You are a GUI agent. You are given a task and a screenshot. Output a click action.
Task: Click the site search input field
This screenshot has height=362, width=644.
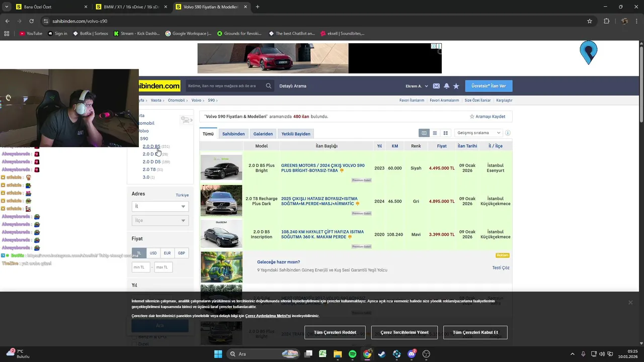[x=226, y=86]
